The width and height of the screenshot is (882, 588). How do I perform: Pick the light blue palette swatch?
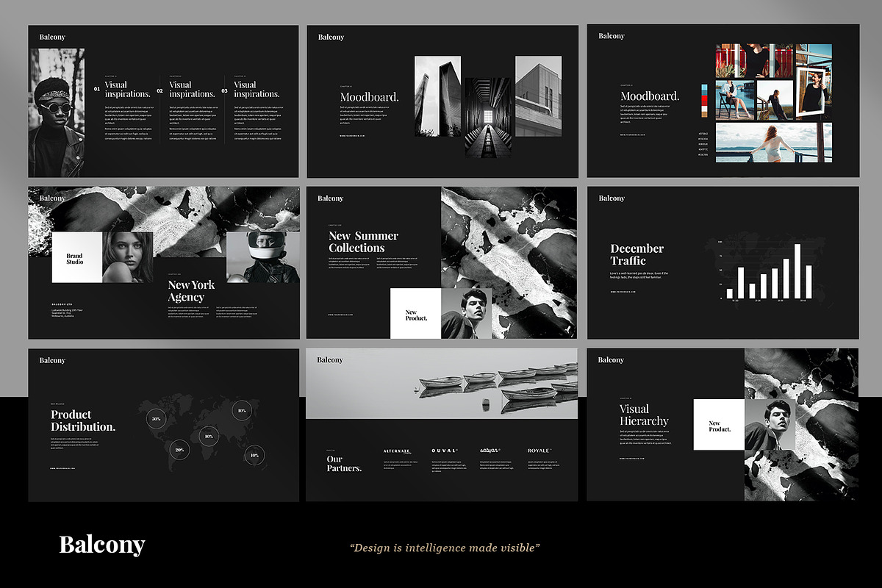pyautogui.click(x=705, y=87)
